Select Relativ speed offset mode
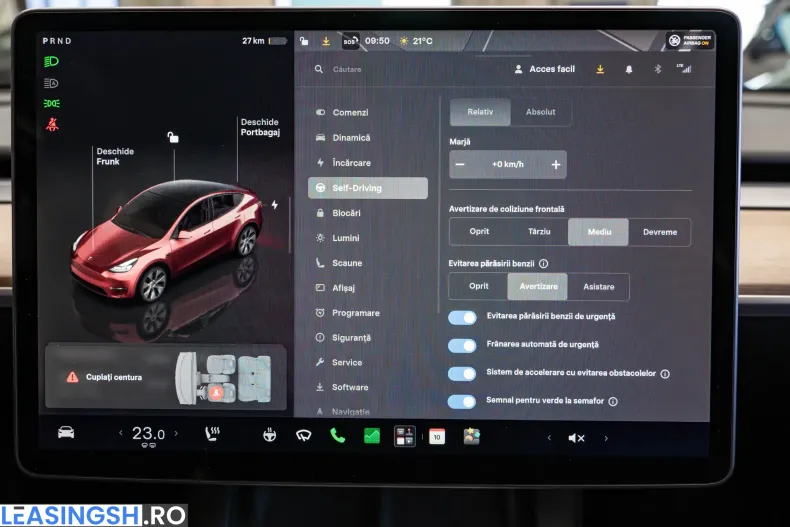Screen dimensions: 790x527 pyautogui.click(x=480, y=112)
